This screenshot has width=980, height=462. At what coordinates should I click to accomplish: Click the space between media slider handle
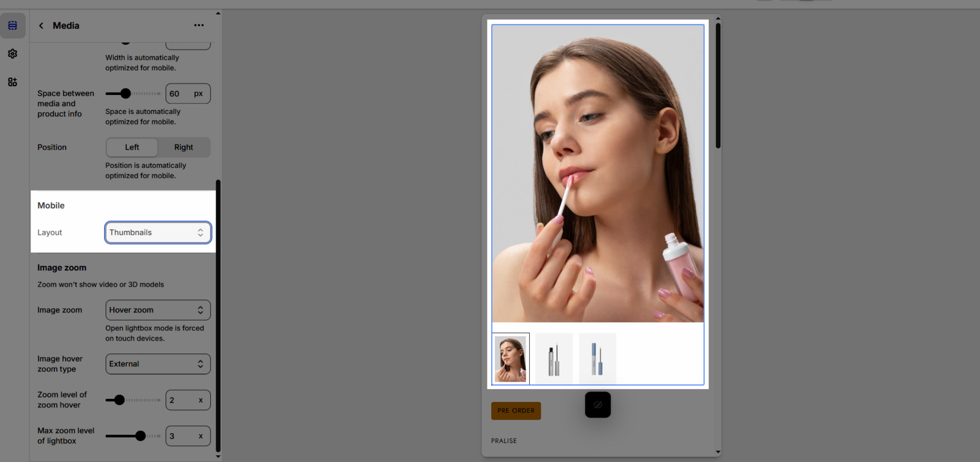[x=126, y=94]
